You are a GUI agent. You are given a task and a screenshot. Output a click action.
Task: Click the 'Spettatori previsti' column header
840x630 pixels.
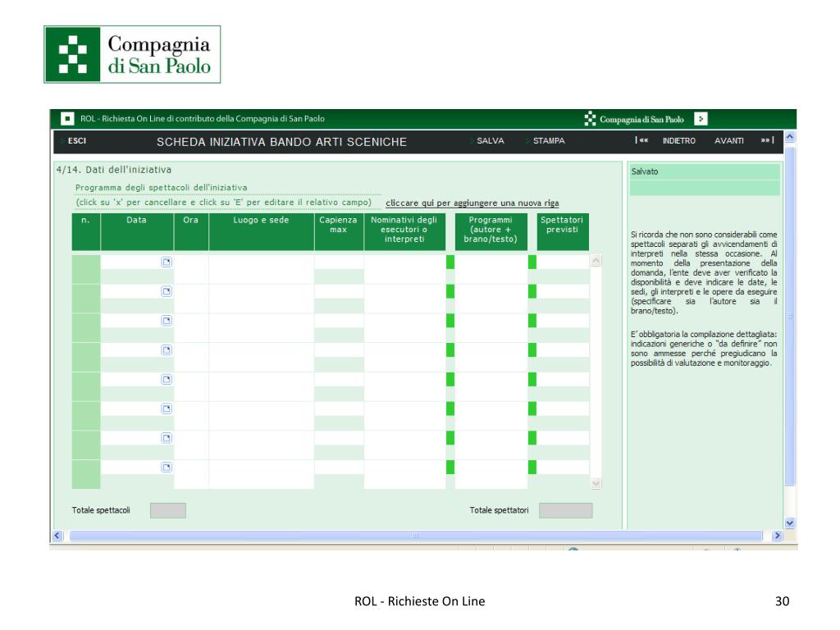pos(563,232)
